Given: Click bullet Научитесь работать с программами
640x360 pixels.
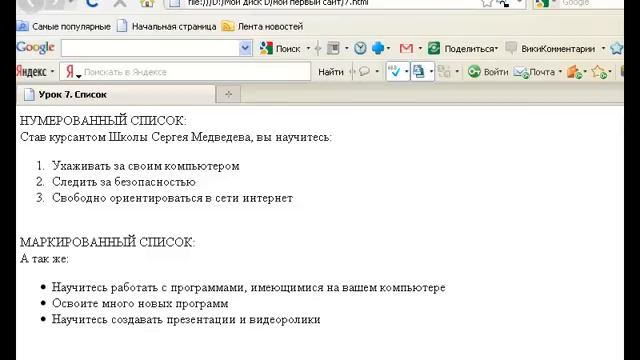Looking at the screenshot, I should pyautogui.click(x=249, y=287).
